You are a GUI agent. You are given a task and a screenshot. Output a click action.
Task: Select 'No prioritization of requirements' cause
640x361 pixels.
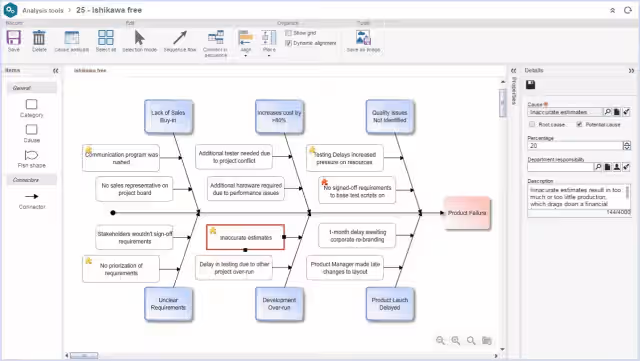[x=121, y=269]
